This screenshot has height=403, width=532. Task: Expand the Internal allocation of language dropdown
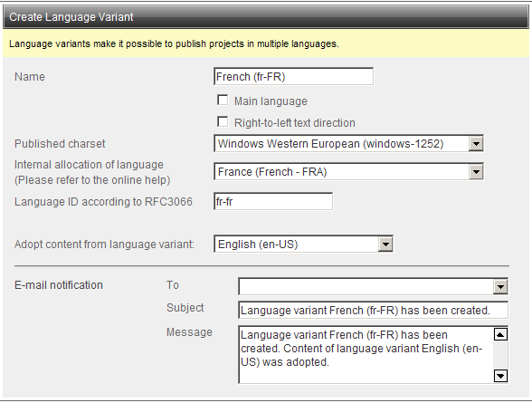pyautogui.click(x=476, y=172)
